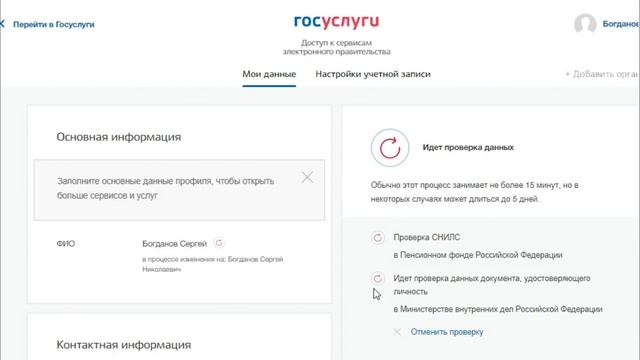
Task: Click the Основная информация heading
Action: (x=118, y=137)
